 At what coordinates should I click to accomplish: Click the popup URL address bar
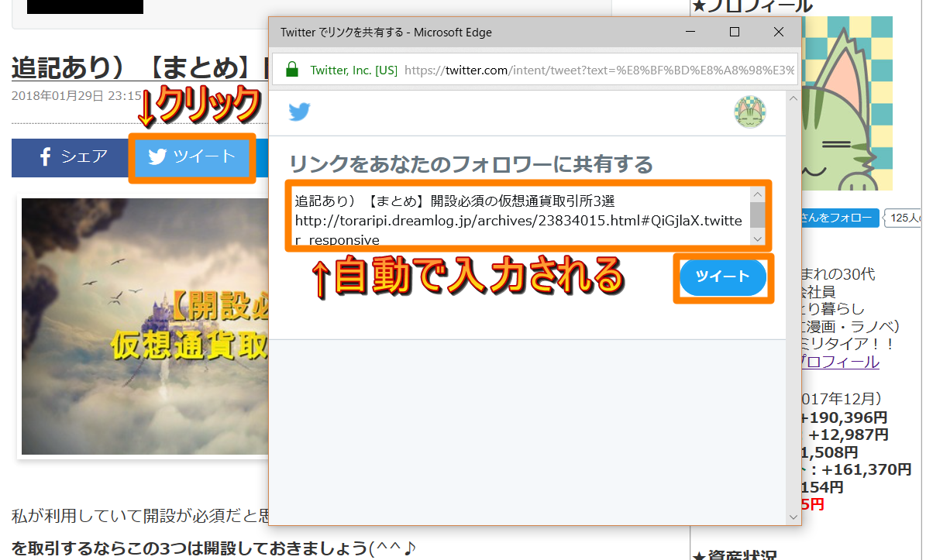pos(535,70)
